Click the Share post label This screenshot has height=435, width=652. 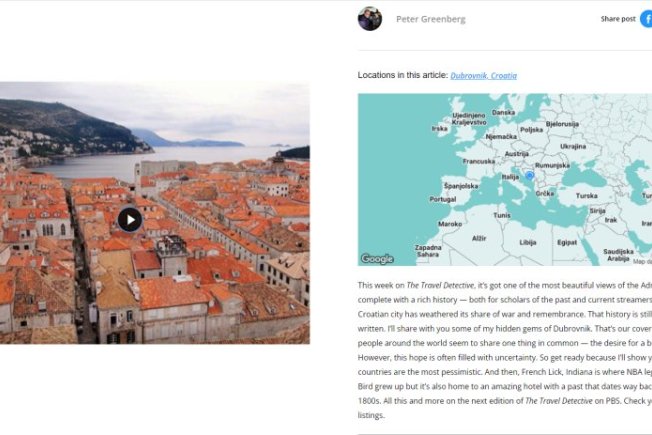(x=618, y=19)
